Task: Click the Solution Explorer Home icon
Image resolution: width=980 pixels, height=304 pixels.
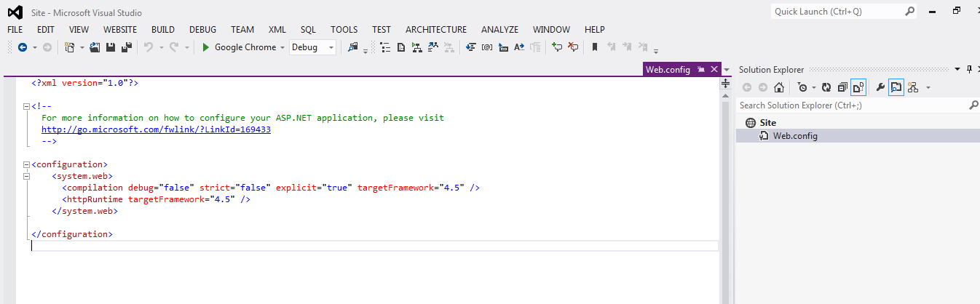Action: (x=778, y=87)
